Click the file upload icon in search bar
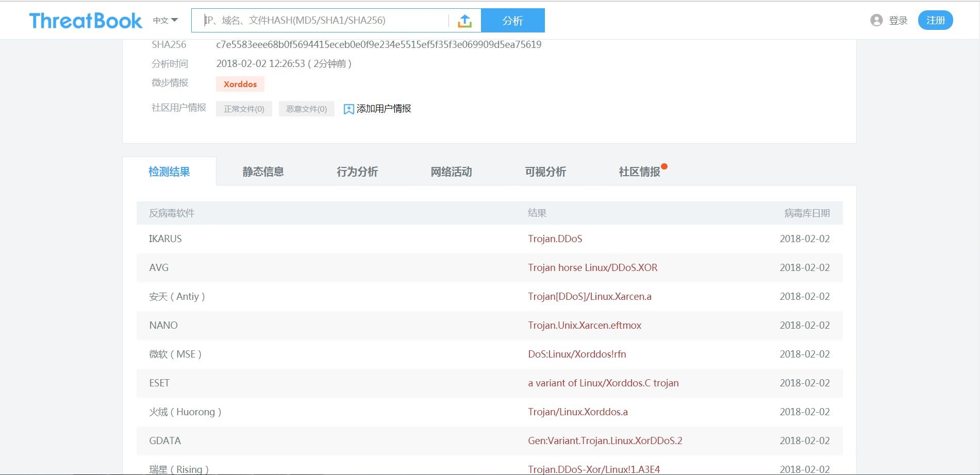This screenshot has height=475, width=980. click(464, 20)
